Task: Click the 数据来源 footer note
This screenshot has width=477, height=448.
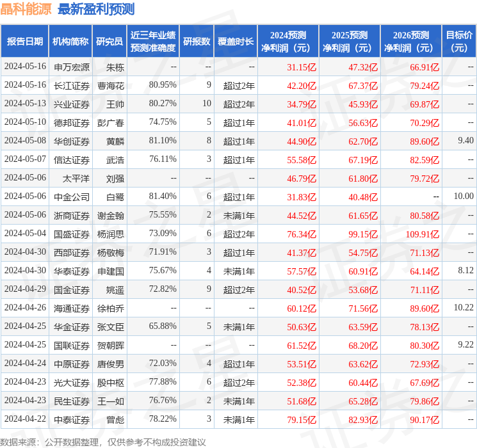Action: pyautogui.click(x=103, y=442)
